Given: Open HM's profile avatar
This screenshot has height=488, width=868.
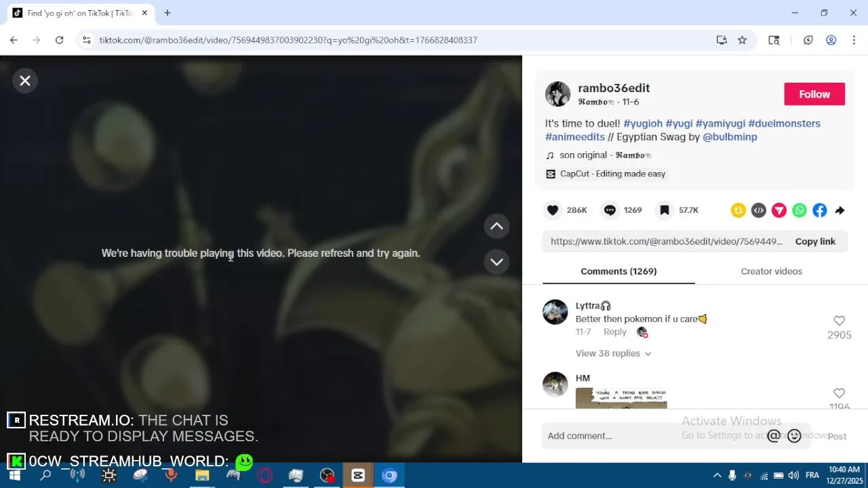Looking at the screenshot, I should [555, 384].
